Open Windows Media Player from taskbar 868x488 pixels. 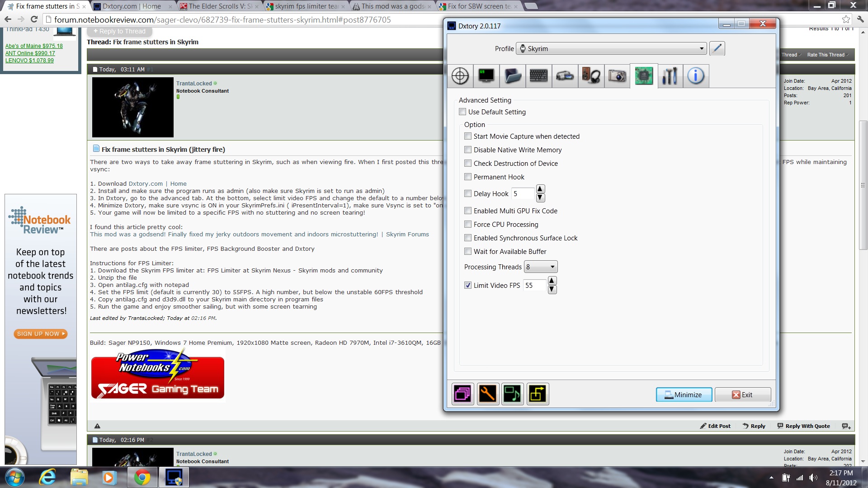click(109, 477)
